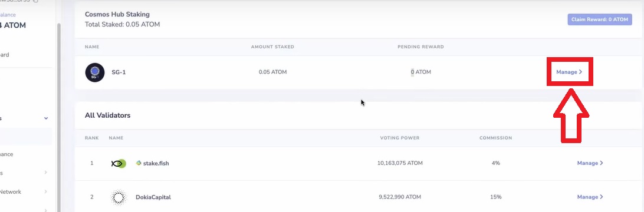Manage the SG-1 staked validator
This screenshot has width=644, height=212.
click(x=569, y=72)
